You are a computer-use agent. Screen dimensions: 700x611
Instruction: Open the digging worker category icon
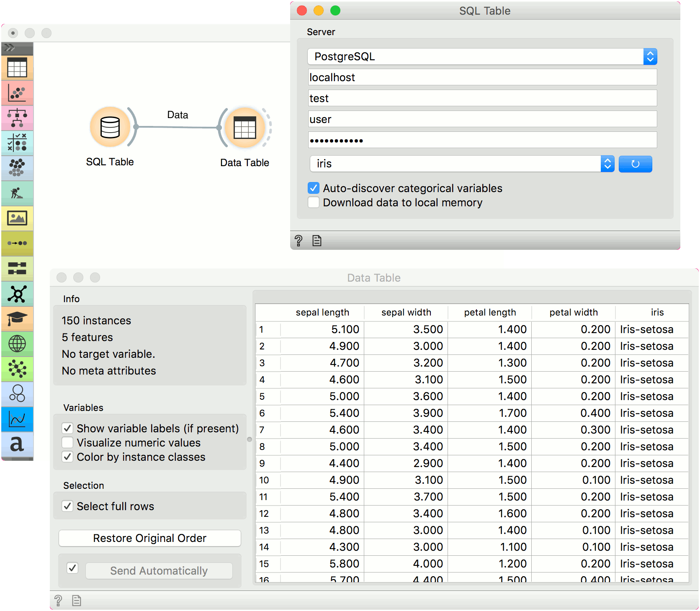point(17,193)
